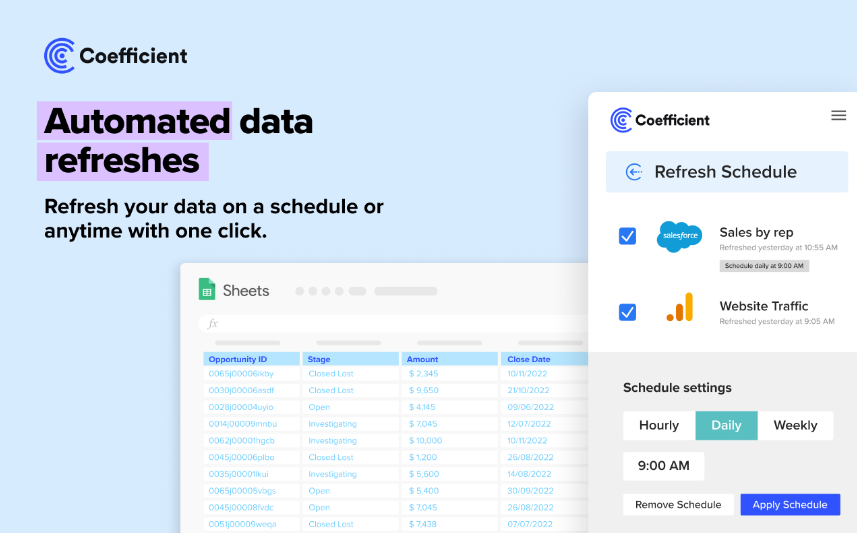Viewport: 857px width, 533px height.
Task: Click the Opportunity ID column header
Action: coord(251,359)
